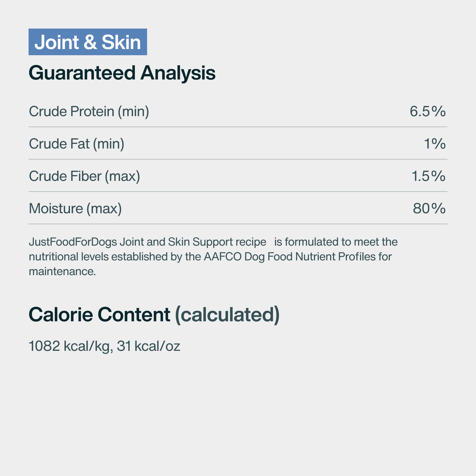Select the 1% crude fat value
The height and width of the screenshot is (476, 476).
coord(435,144)
